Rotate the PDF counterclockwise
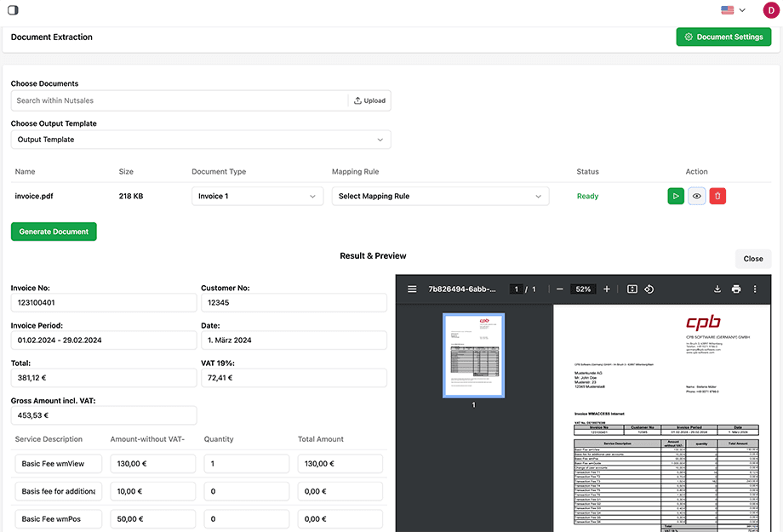Image resolution: width=783 pixels, height=532 pixels. click(x=649, y=289)
